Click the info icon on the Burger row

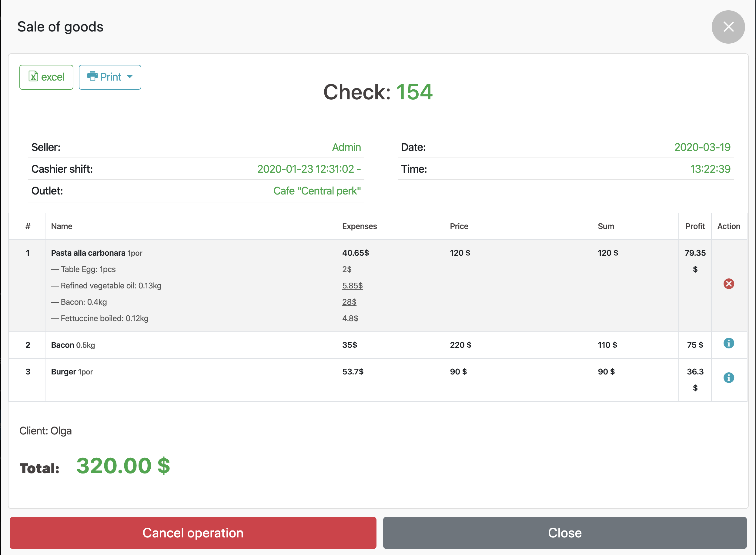[728, 377]
